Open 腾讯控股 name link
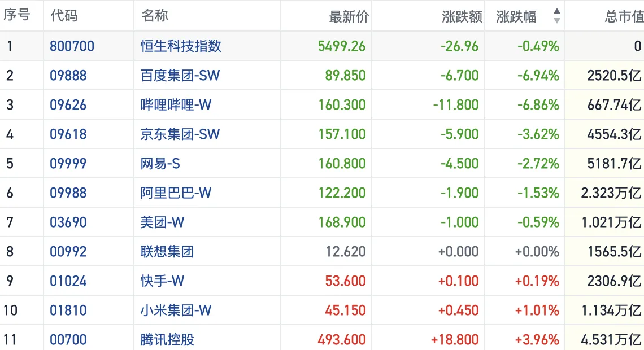This screenshot has height=350, width=644. 167,340
